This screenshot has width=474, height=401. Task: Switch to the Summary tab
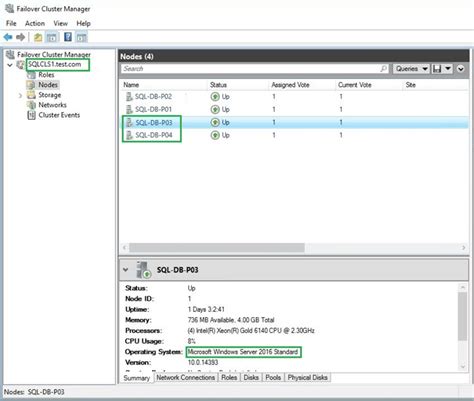137,378
